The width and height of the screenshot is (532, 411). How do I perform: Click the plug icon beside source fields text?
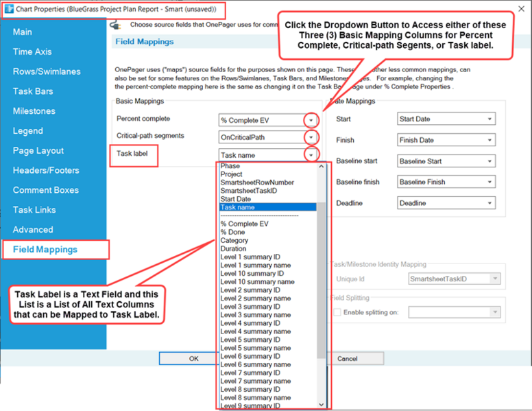point(116,25)
